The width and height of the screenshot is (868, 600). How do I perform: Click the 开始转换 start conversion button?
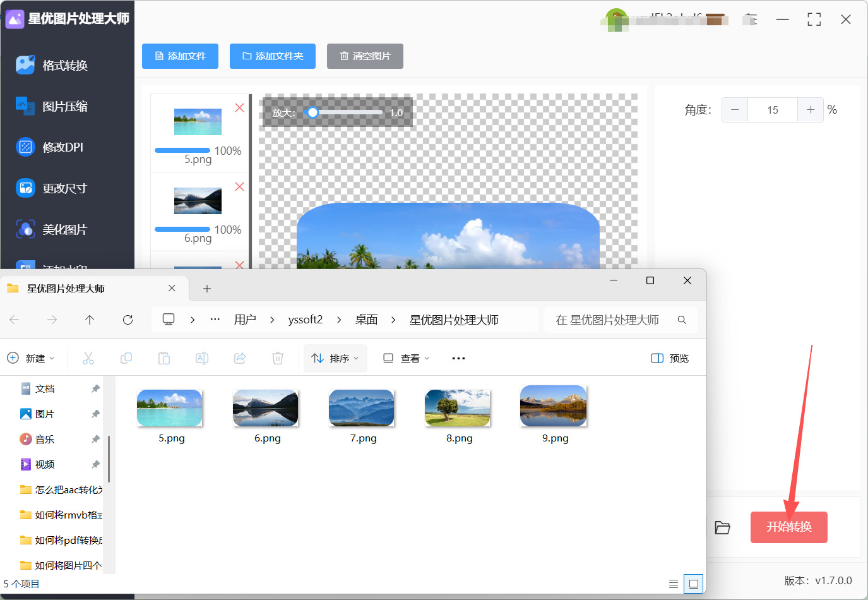coord(788,527)
